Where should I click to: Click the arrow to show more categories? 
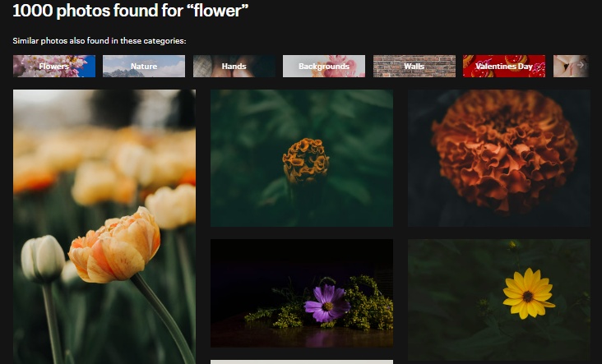coord(581,65)
